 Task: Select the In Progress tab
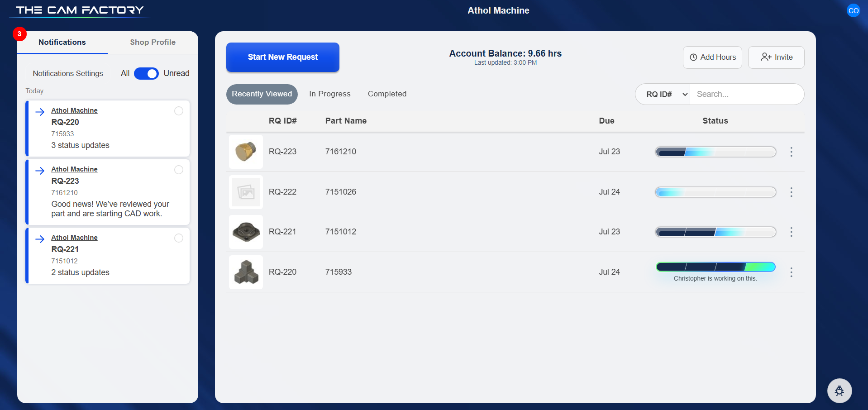point(330,94)
